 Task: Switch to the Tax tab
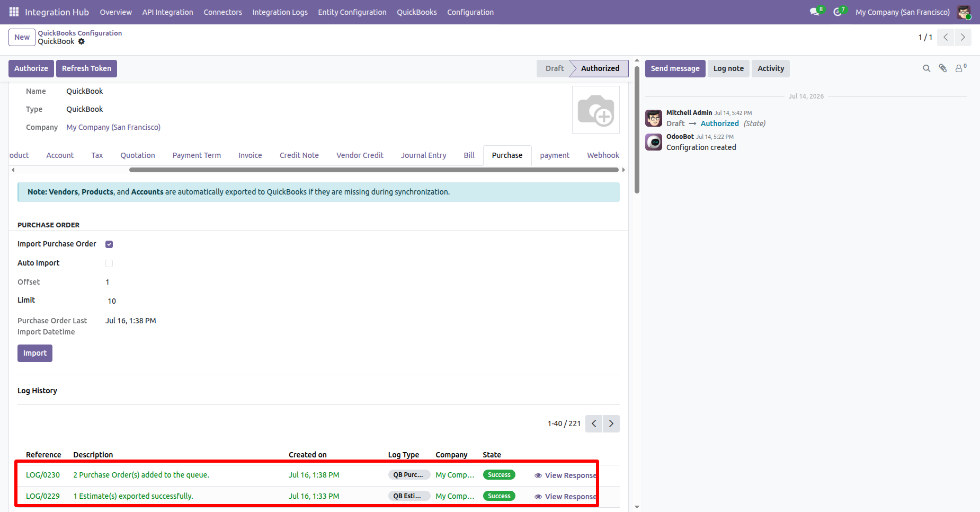coord(97,155)
